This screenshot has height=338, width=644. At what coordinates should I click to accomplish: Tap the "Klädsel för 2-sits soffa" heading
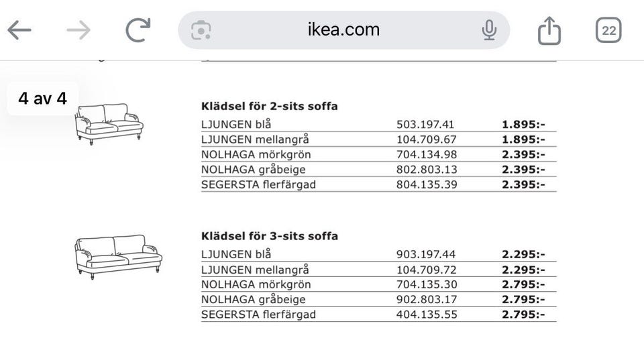click(x=270, y=106)
